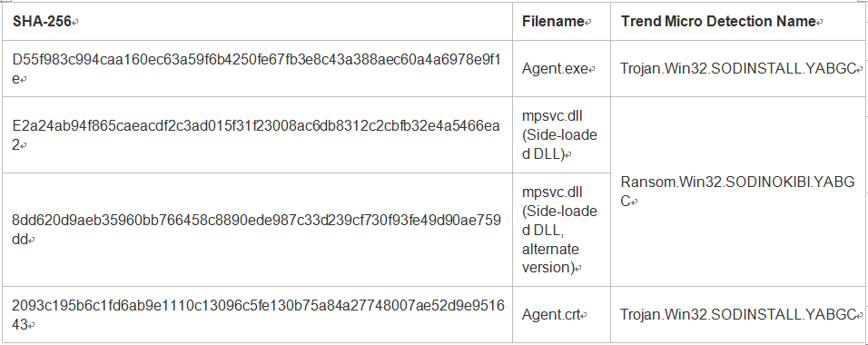Click the trailing 'C' of the SODINOKIBI detection name
The height and width of the screenshot is (345, 868).
click(626, 202)
